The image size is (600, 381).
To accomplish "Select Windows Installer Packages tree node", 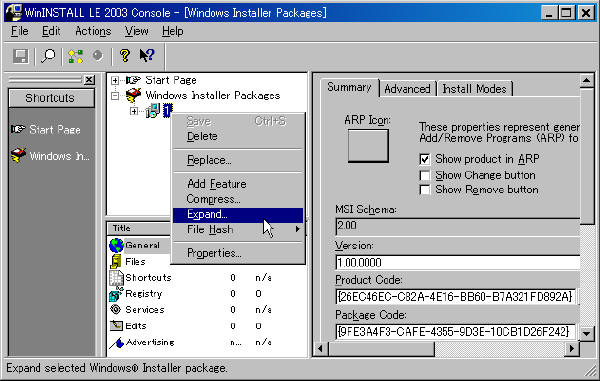I will coord(213,95).
